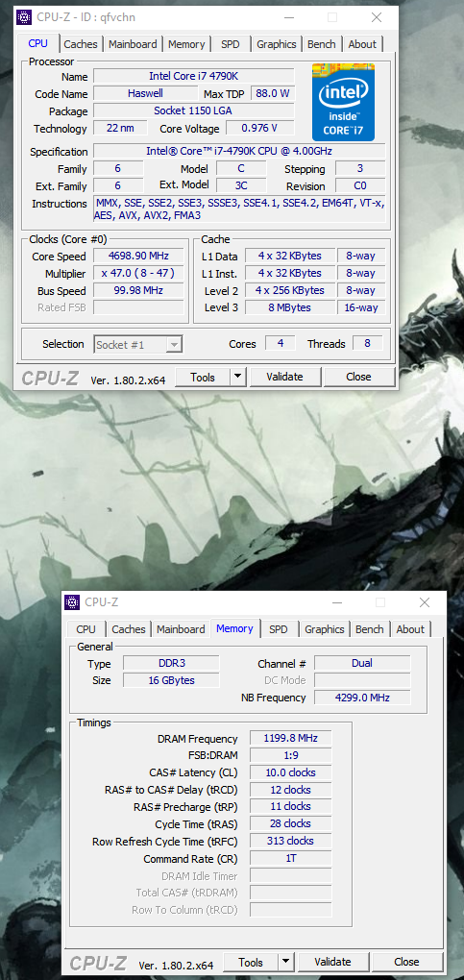The image size is (464, 980).
Task: Click memory Size value 16 GBytes
Action: click(x=171, y=680)
